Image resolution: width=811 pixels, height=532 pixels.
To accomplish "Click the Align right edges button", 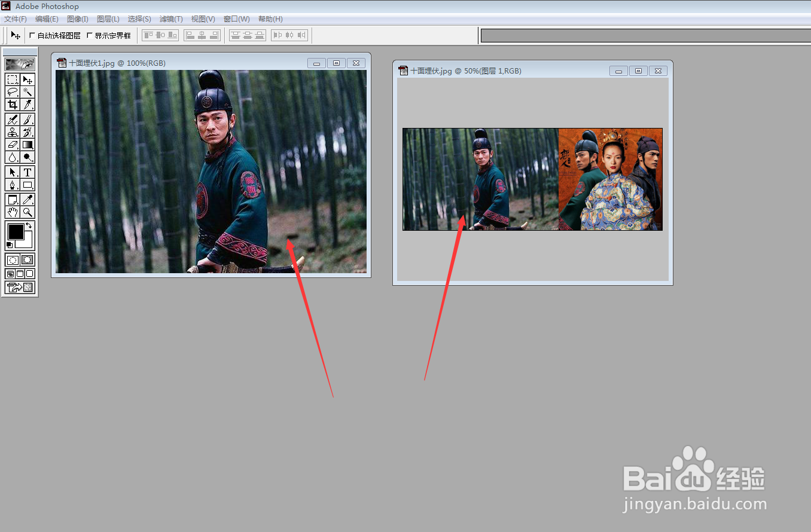I will [214, 35].
